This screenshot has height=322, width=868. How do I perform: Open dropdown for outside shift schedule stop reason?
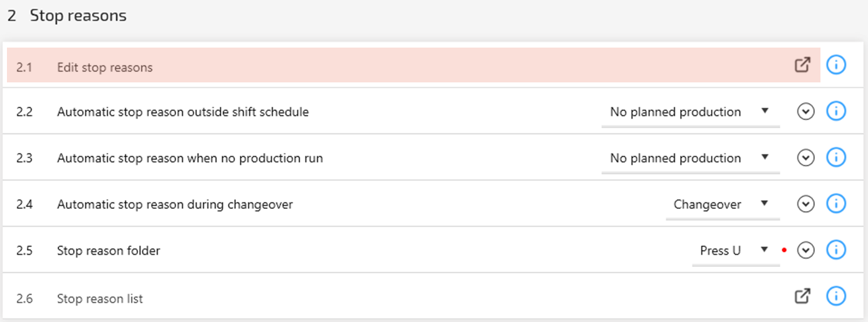point(690,112)
